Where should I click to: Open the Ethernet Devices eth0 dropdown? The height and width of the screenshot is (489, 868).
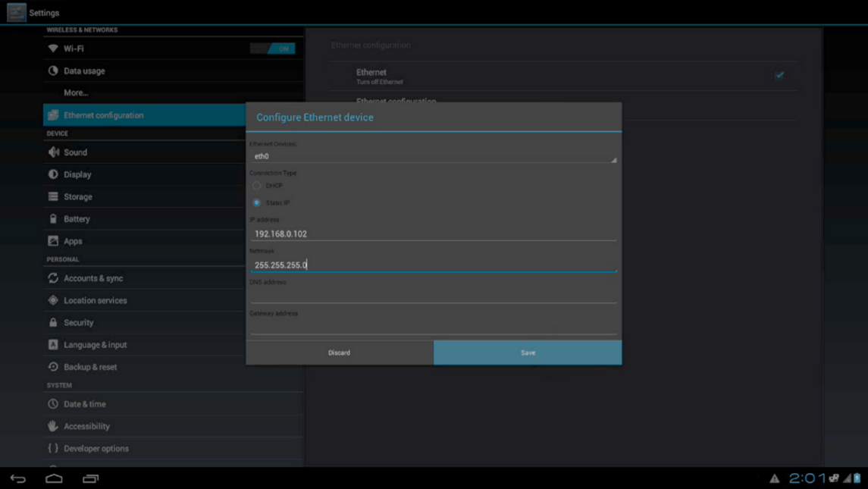click(x=434, y=156)
